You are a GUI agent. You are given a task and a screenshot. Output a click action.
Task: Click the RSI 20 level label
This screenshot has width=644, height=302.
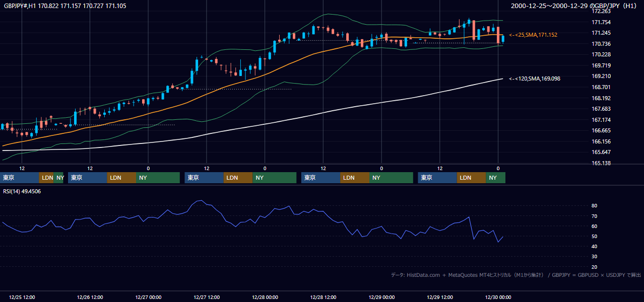click(595, 267)
